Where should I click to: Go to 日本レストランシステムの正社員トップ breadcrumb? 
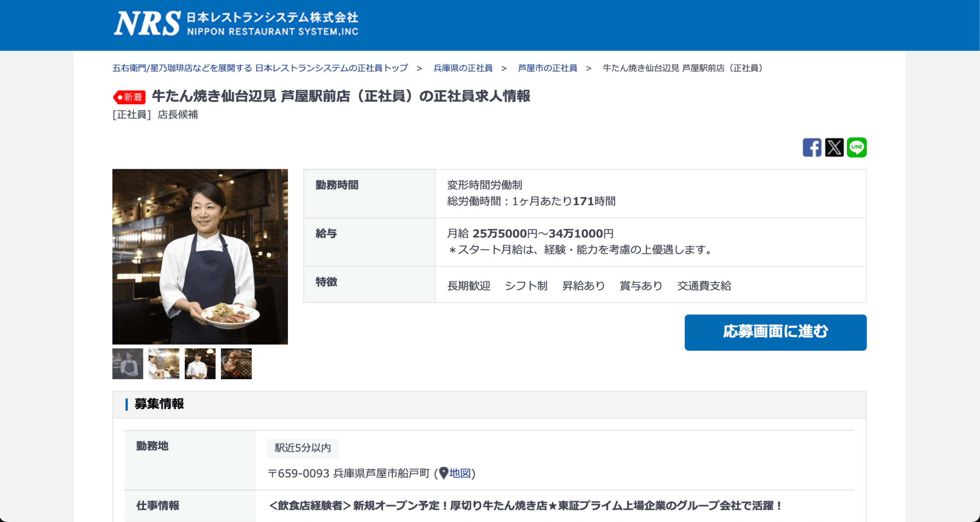tap(260, 68)
